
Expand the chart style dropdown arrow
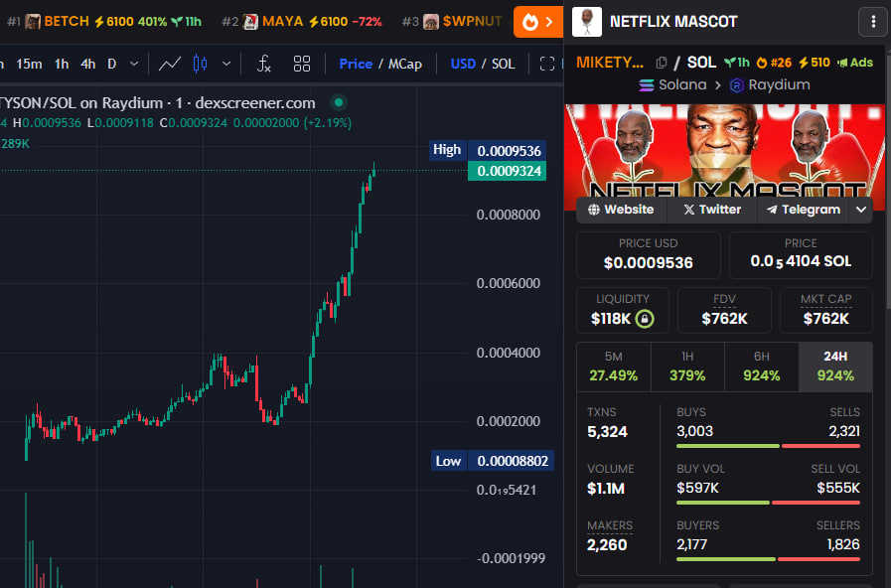226,64
